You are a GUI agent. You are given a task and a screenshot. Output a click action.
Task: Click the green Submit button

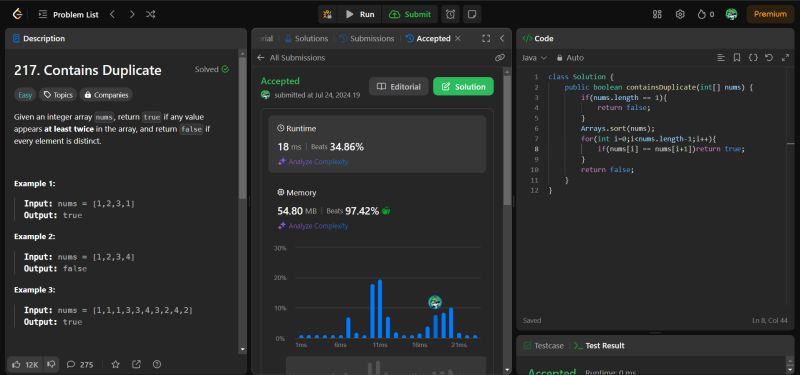tap(410, 14)
